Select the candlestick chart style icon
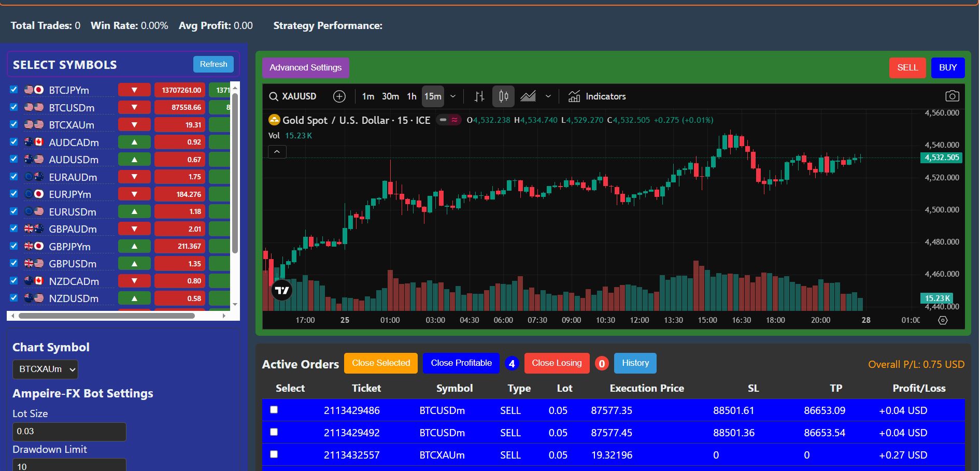The image size is (980, 471). [503, 96]
